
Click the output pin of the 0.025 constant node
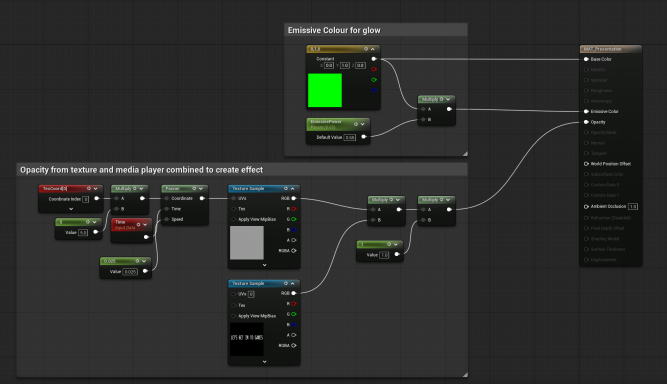(x=145, y=271)
